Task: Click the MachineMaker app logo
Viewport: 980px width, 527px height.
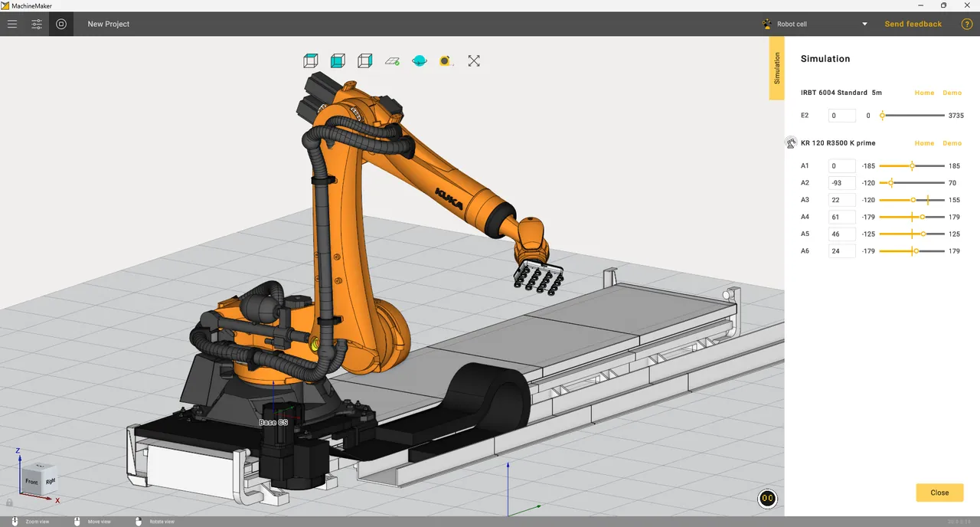Action: [x=5, y=5]
